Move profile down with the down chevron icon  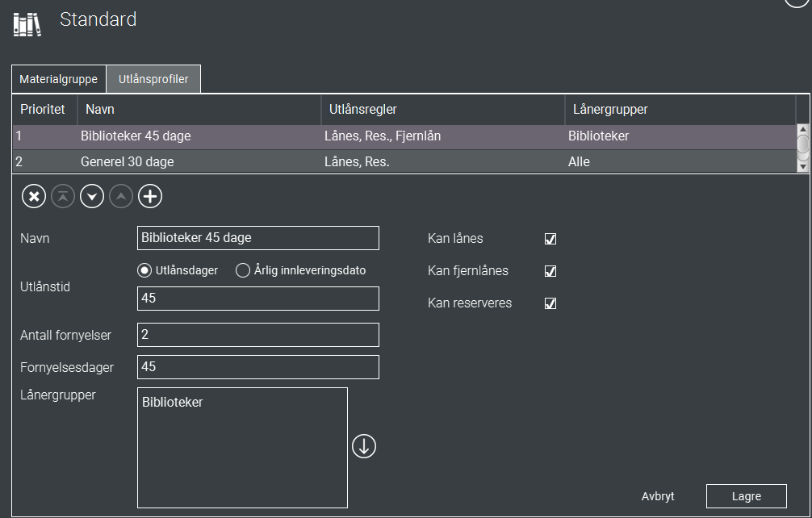[x=92, y=197]
